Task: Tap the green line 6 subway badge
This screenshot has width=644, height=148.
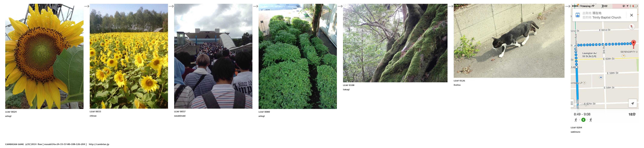Action: [583, 120]
